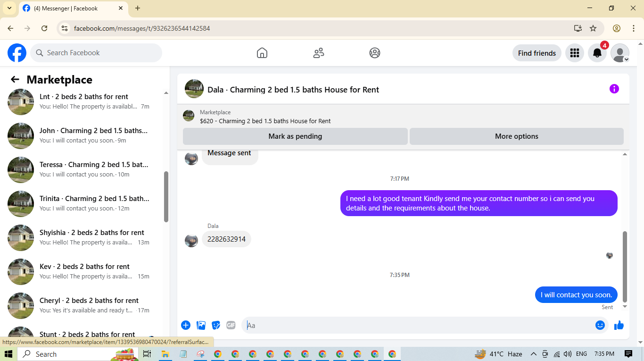The height and width of the screenshot is (361, 644).
Task: Select the Messenger | Facebook browser tab
Action: pos(73,8)
